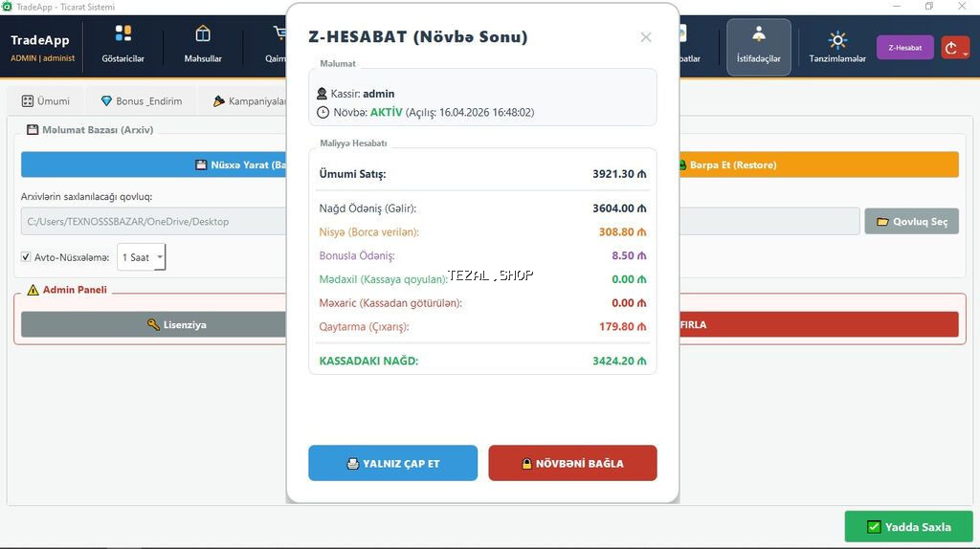Click the Kassir admin user icon
Viewport: 980px width, 549px height.
[x=322, y=94]
